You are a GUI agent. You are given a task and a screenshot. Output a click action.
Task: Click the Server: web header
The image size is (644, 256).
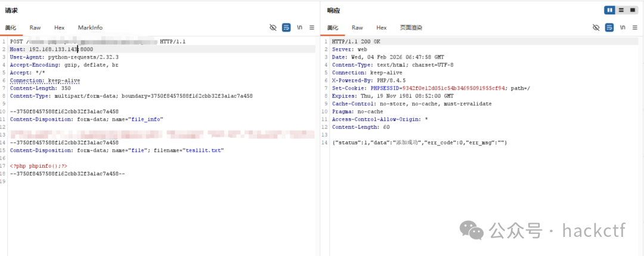[x=349, y=50]
